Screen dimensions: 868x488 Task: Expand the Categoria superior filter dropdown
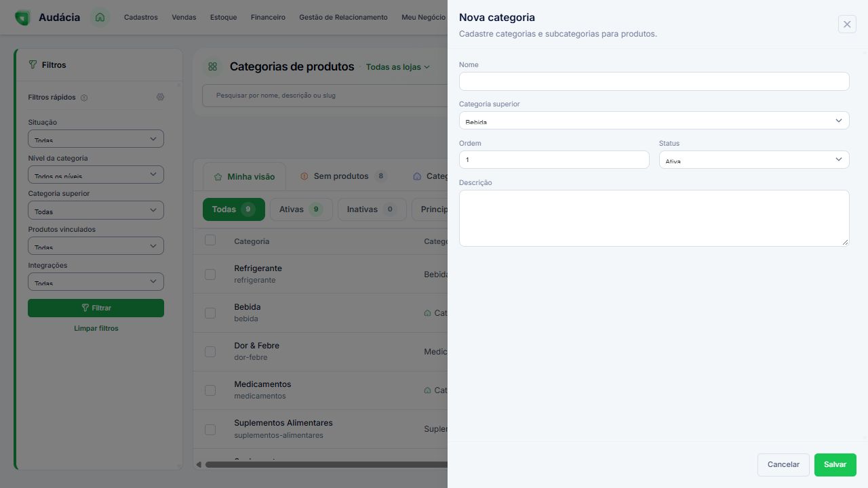pyautogui.click(x=96, y=210)
